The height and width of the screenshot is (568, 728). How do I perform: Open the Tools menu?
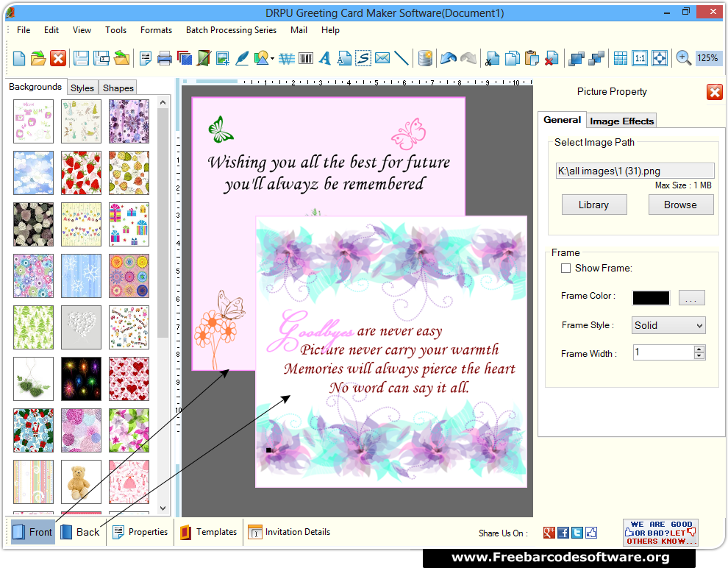pyautogui.click(x=115, y=30)
